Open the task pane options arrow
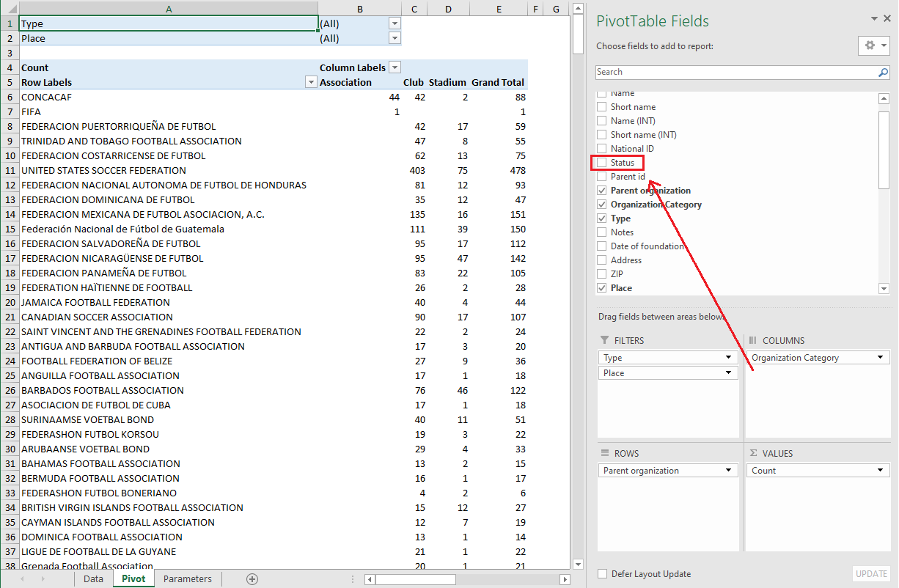This screenshot has width=899, height=588. pyautogui.click(x=874, y=19)
